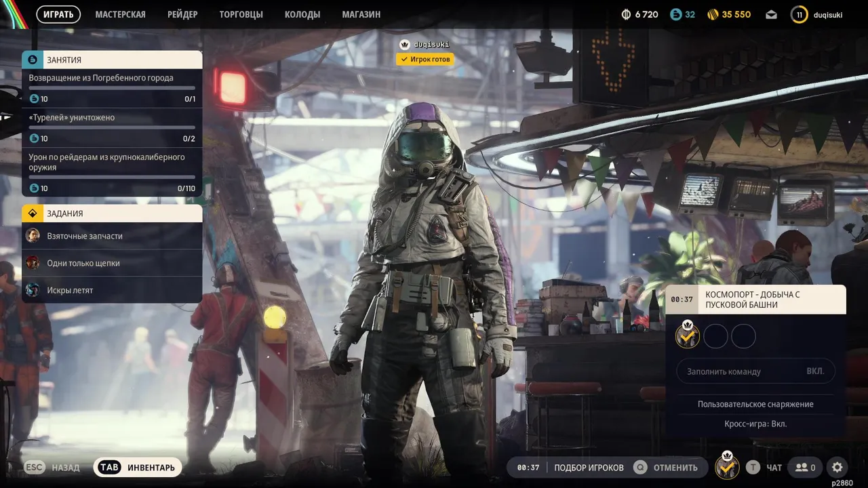The height and width of the screenshot is (488, 868).
Task: Open the МАГАЗИН tab
Action: pos(361,14)
